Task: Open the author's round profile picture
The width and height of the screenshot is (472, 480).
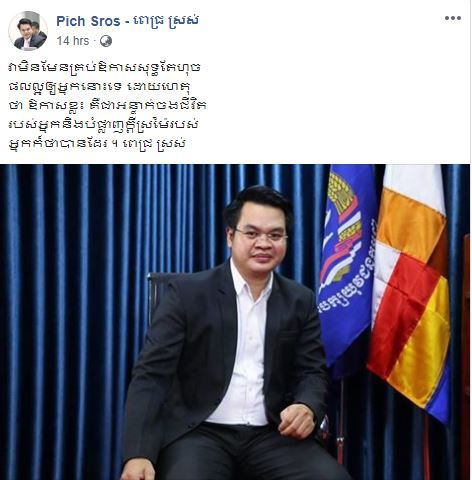Action: pos(28,30)
